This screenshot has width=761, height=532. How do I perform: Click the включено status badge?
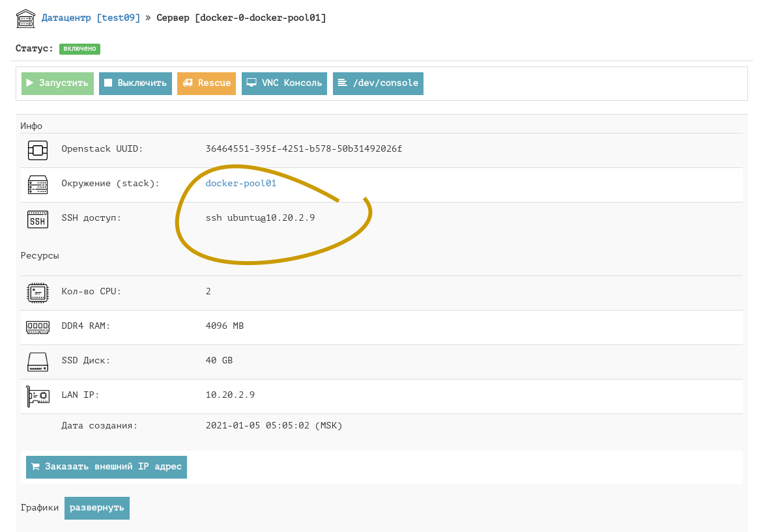click(79, 49)
